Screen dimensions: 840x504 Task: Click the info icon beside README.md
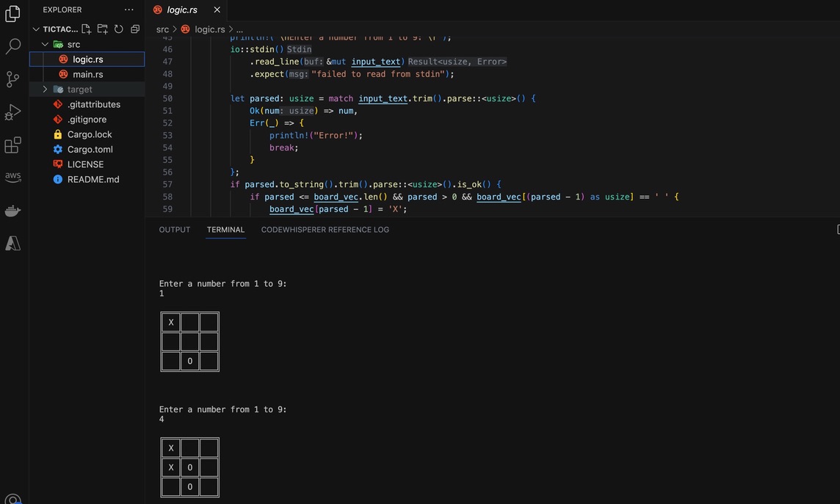58,179
